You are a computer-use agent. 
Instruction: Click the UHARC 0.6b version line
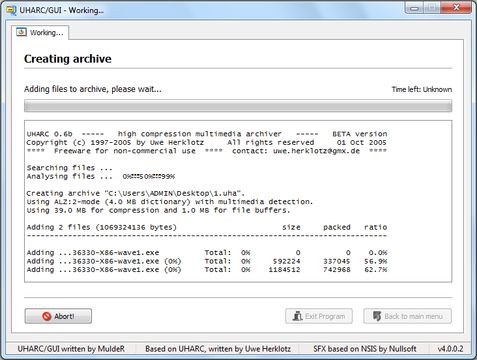coord(207,134)
